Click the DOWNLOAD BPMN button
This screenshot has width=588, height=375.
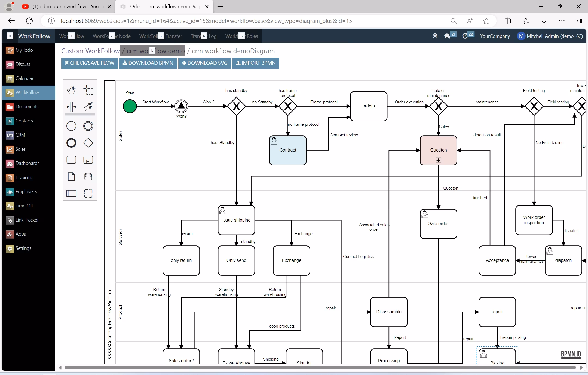(x=148, y=63)
